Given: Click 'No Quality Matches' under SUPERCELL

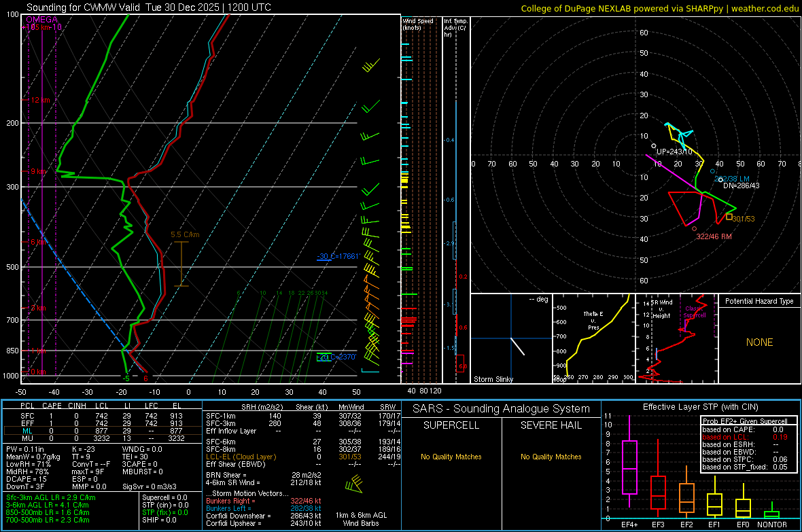Looking at the screenshot, I should (x=451, y=457).
